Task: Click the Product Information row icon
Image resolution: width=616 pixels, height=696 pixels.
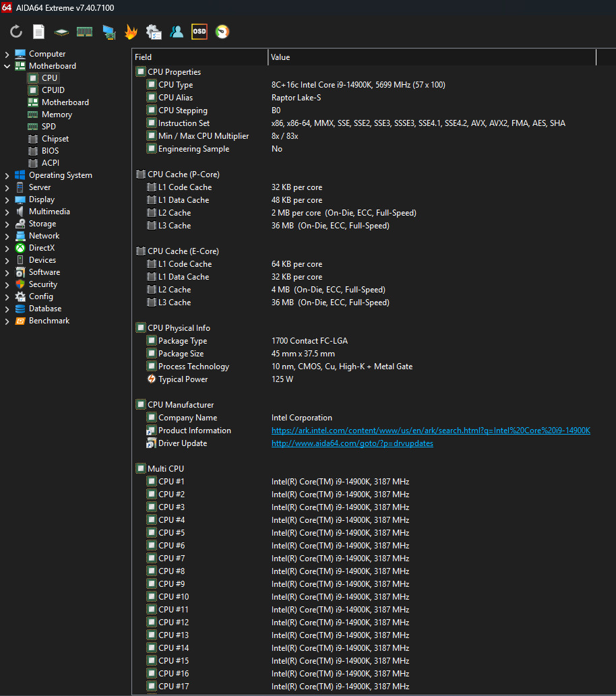Action: click(x=152, y=431)
